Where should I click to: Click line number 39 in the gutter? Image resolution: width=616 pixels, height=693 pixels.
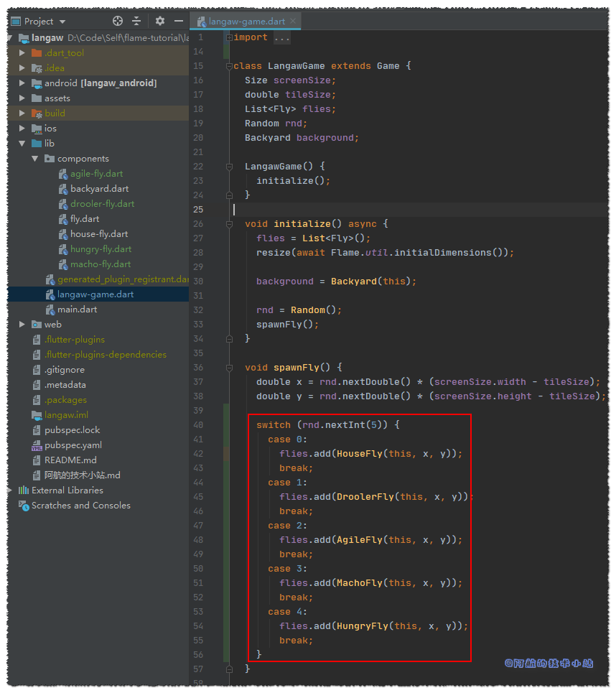198,411
